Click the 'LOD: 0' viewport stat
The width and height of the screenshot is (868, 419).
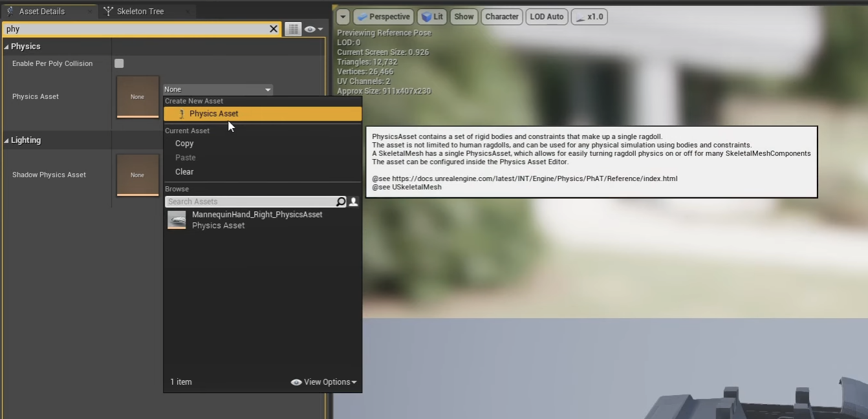[349, 43]
